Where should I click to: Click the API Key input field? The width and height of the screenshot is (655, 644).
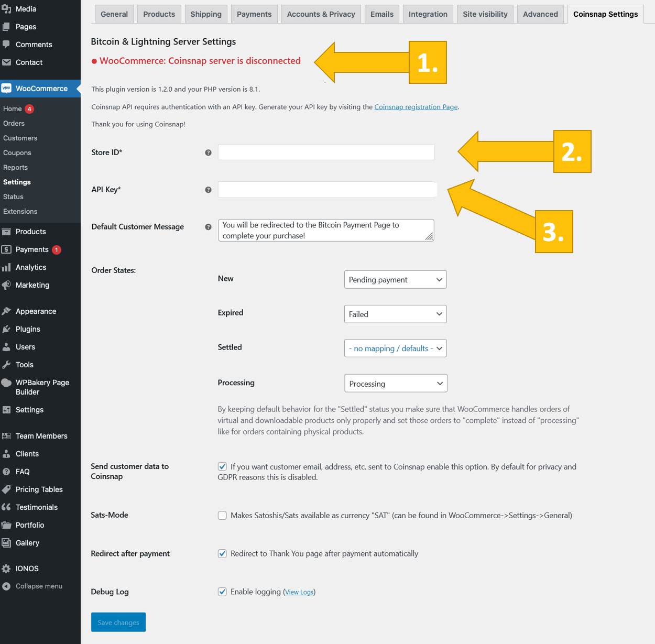tap(327, 190)
